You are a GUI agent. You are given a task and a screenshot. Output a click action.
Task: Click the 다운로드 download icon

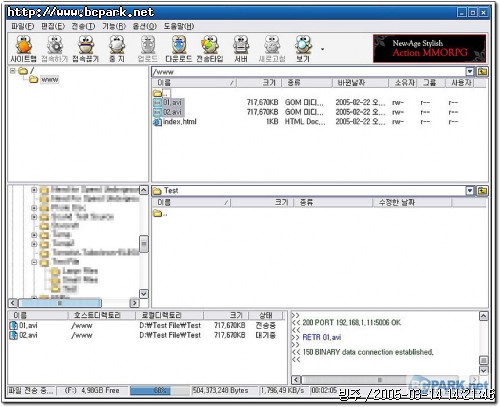[179, 49]
